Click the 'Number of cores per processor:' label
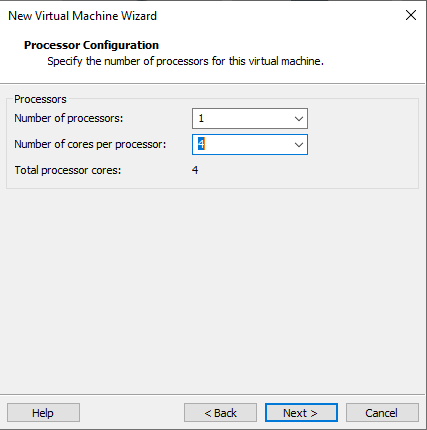 click(x=90, y=144)
